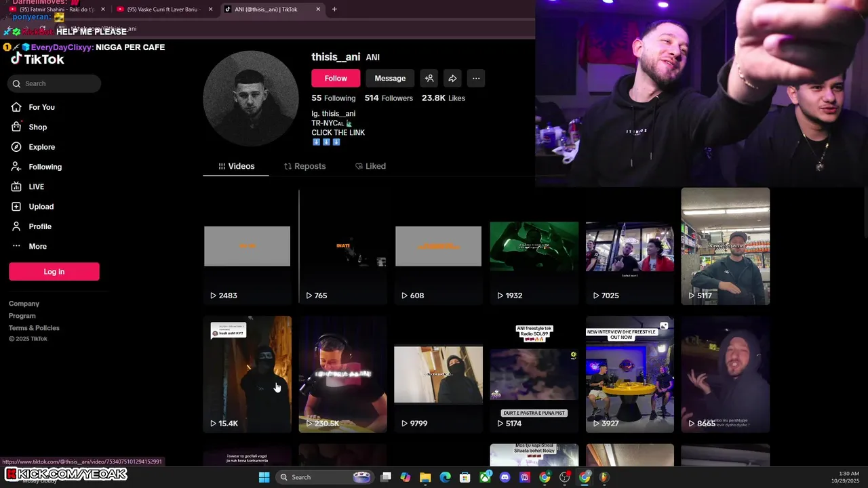Click the TikTok logo
This screenshot has height=488, width=868.
37,59
